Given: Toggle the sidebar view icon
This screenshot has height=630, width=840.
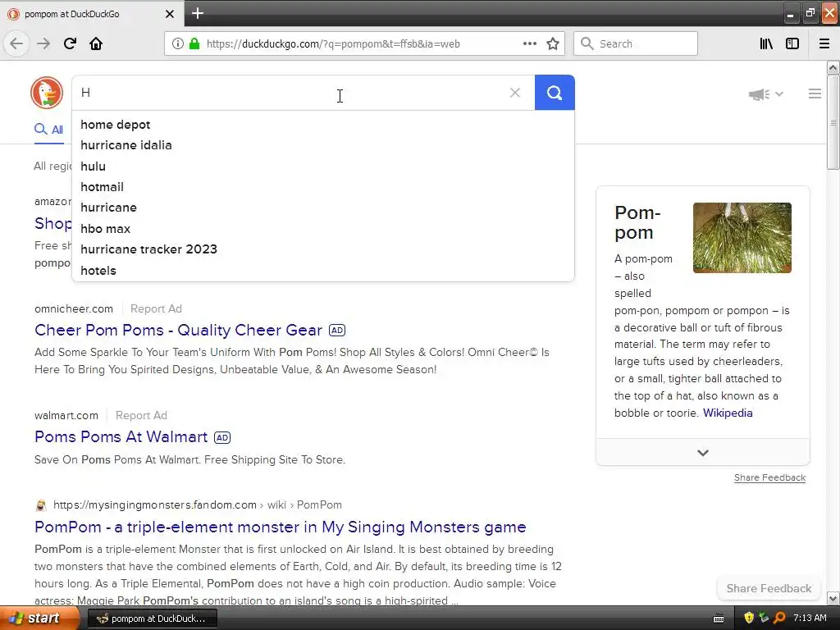Looking at the screenshot, I should (792, 43).
